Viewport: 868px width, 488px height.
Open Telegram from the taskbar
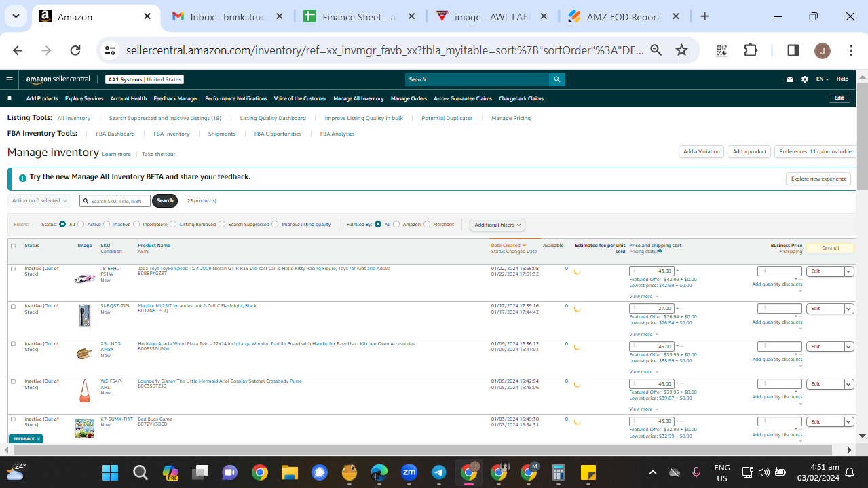pos(439,472)
